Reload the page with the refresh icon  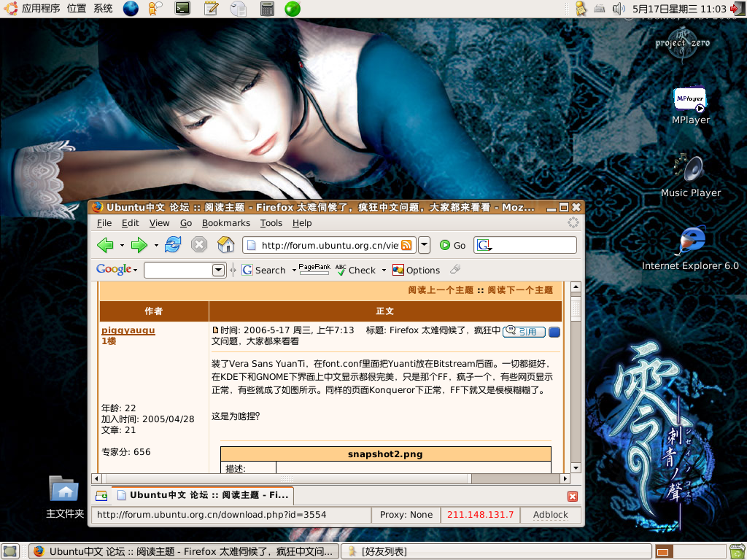click(172, 245)
